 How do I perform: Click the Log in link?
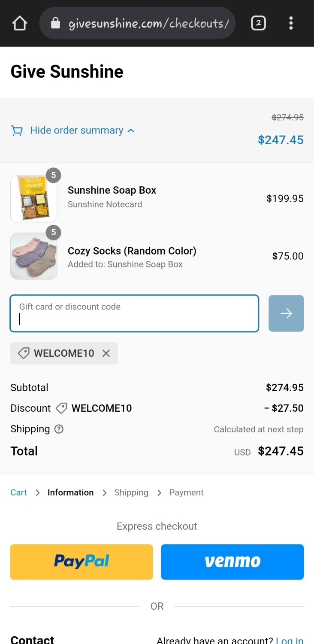pos(290,641)
